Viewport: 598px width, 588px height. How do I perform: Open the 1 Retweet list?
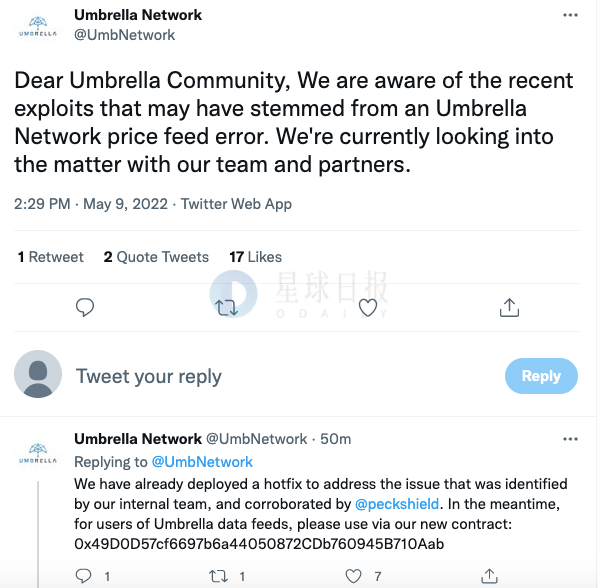tap(50, 257)
